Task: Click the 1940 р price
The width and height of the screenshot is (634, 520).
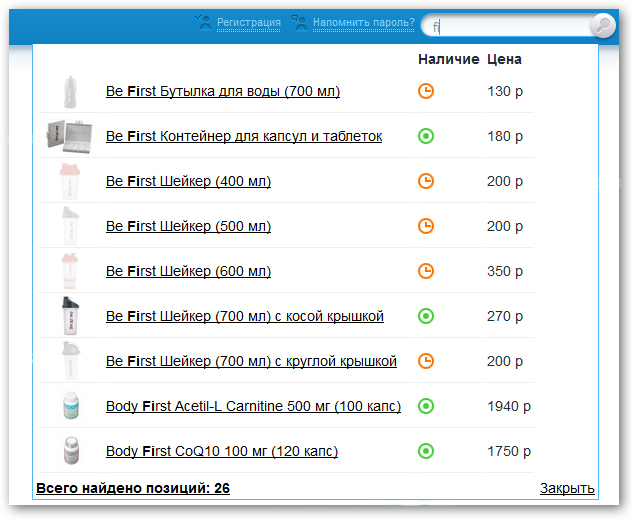Action: tap(509, 406)
